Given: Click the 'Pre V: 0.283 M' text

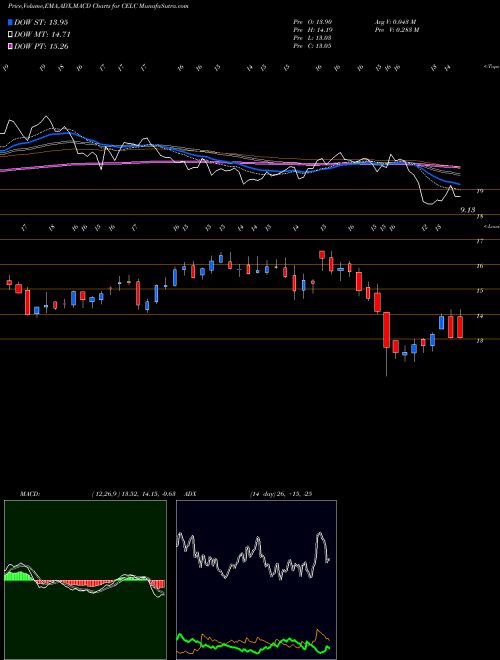Looking at the screenshot, I should pos(396,30).
